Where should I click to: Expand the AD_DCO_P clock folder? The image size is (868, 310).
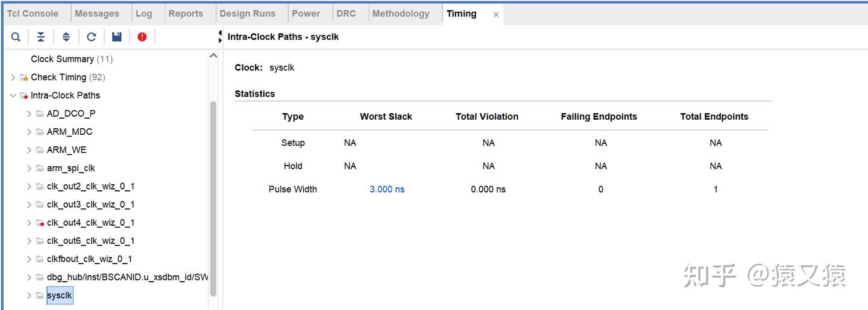pyautogui.click(x=29, y=114)
